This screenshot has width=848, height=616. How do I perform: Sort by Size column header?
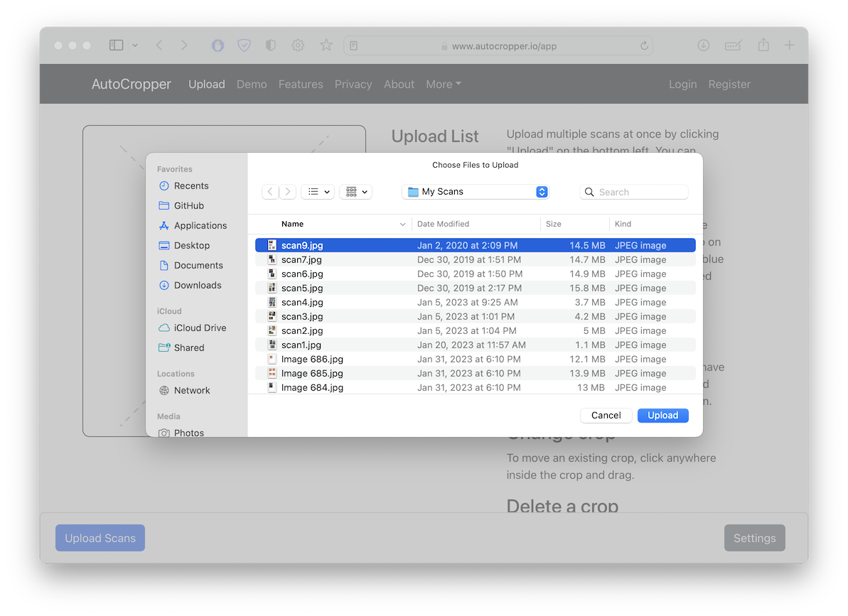coord(553,225)
